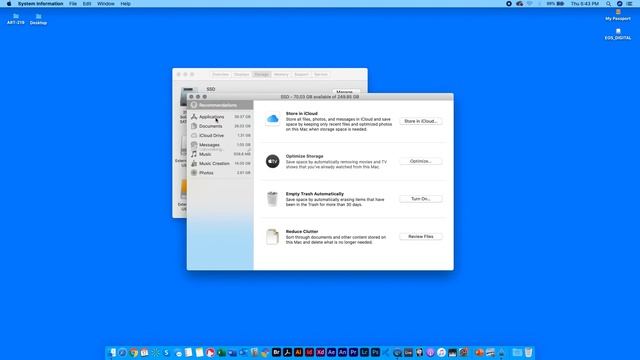The image size is (640, 360).
Task: Open My Passport drive icon
Action: [x=618, y=15]
